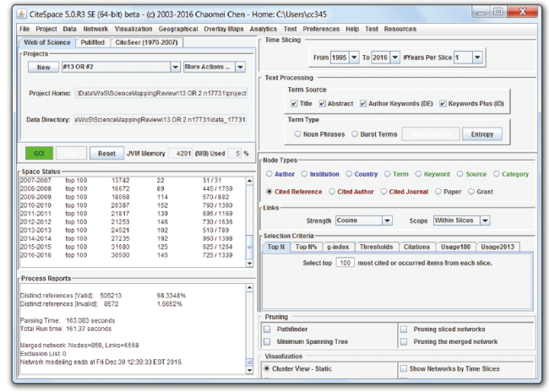Screen dimensions: 549x392
Task: Select Paper node type
Action: coord(438,192)
